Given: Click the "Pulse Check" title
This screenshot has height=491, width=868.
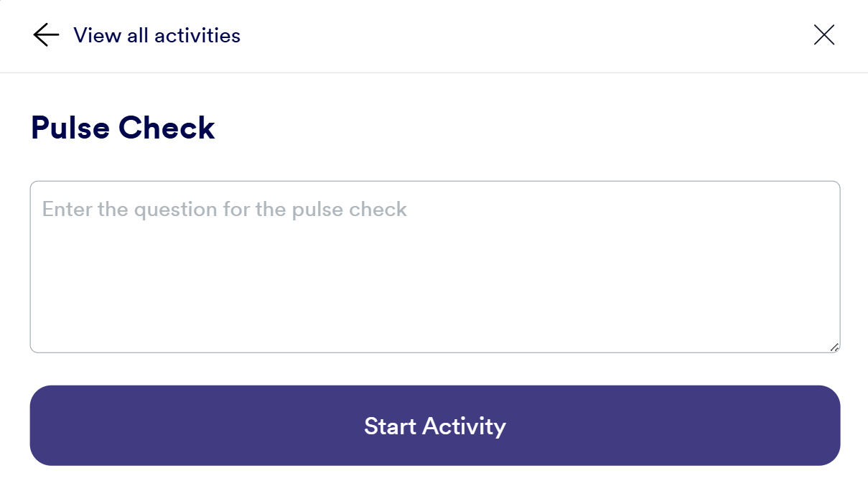Looking at the screenshot, I should [x=123, y=128].
